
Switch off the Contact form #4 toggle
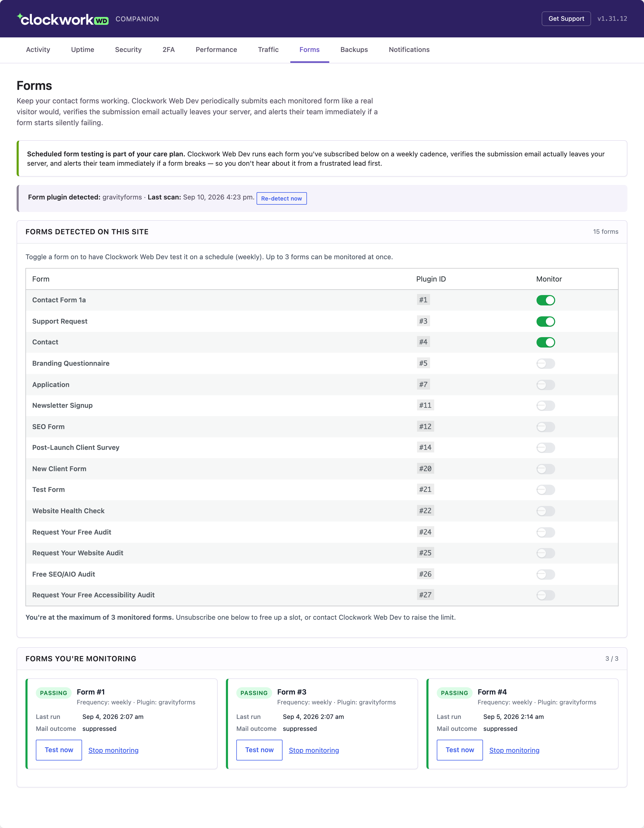click(x=545, y=342)
